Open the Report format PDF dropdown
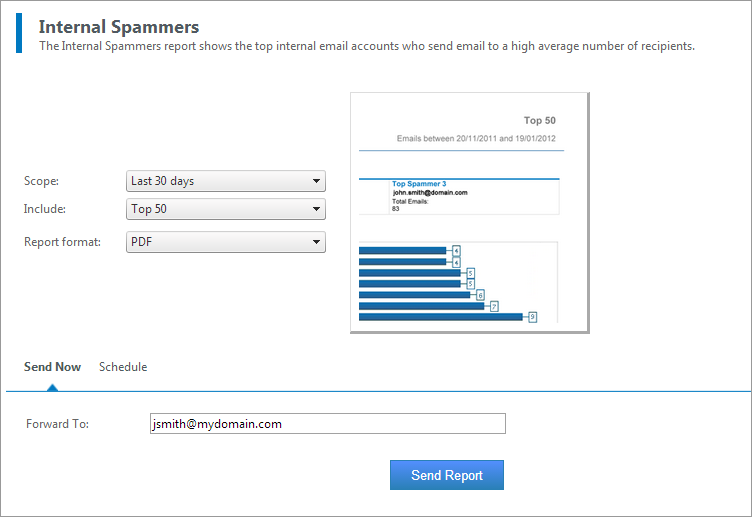The width and height of the screenshot is (752, 517). pos(226,242)
